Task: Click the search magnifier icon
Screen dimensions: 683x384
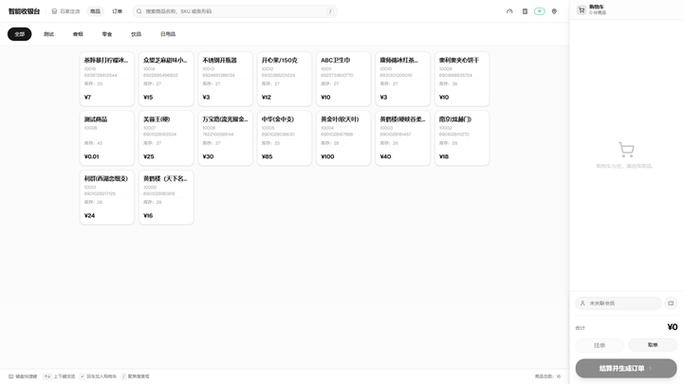Action: click(x=139, y=11)
